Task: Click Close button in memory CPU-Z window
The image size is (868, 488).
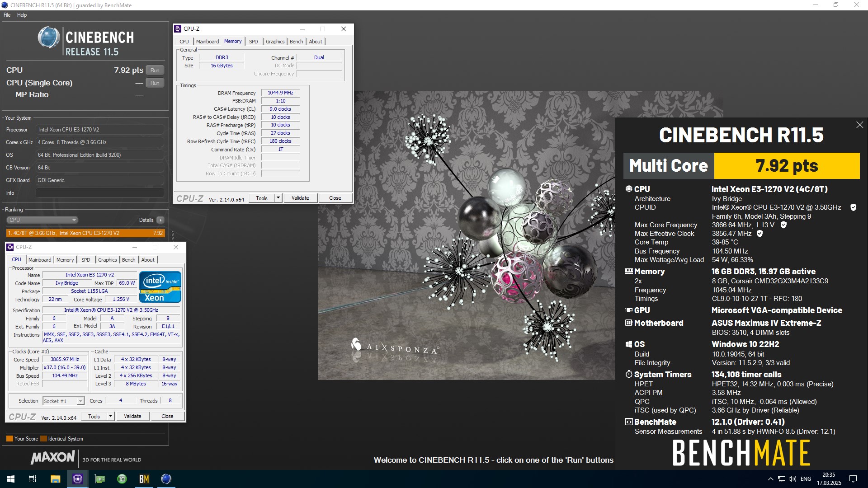Action: (x=335, y=198)
